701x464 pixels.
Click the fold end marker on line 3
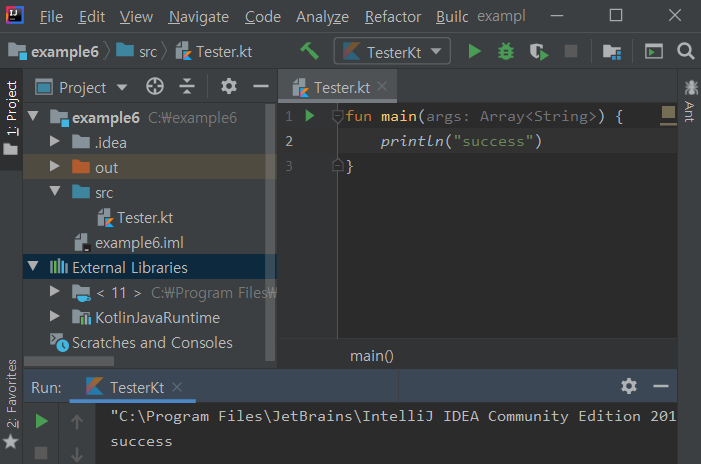point(338,165)
